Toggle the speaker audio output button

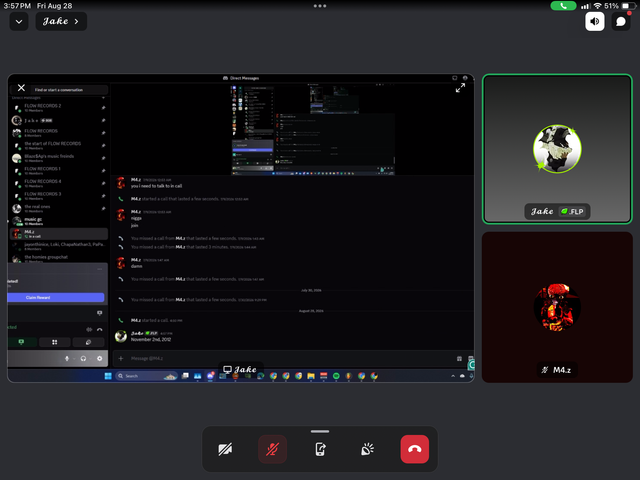595,21
